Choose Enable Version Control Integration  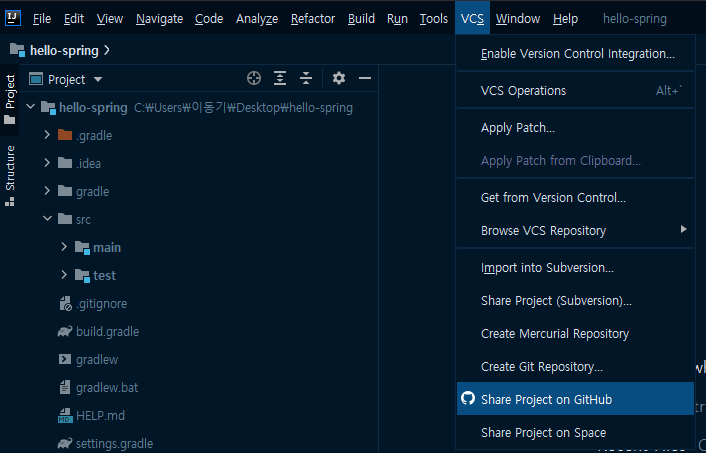(x=575, y=54)
